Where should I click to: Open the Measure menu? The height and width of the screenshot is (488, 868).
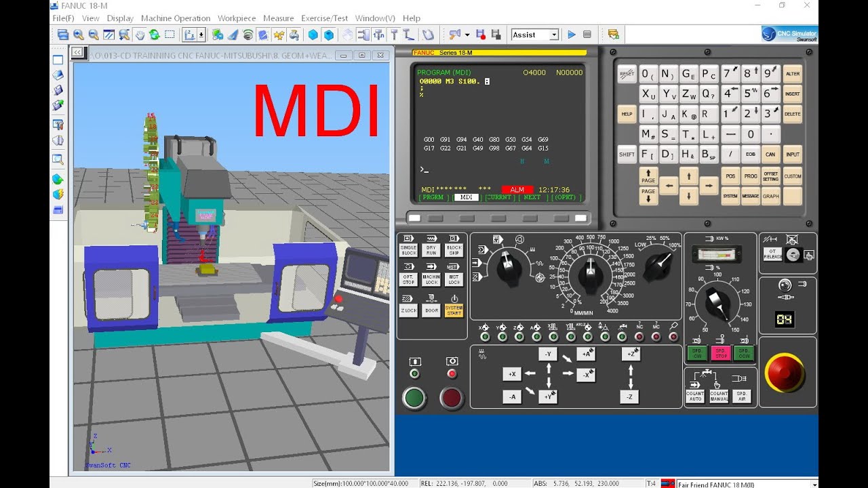(278, 18)
